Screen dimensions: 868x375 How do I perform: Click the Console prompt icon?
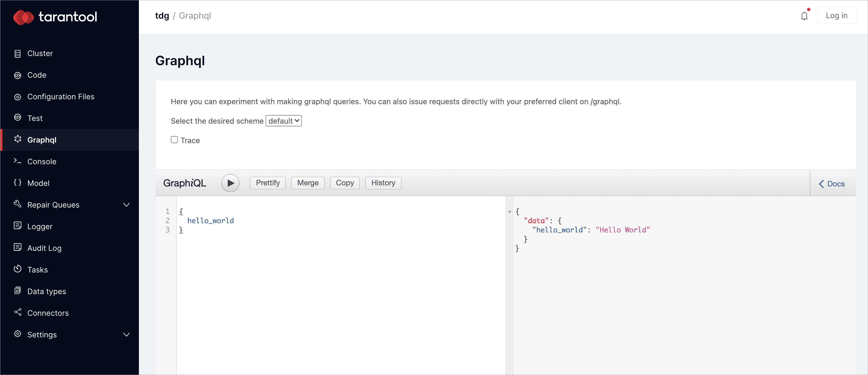point(18,161)
